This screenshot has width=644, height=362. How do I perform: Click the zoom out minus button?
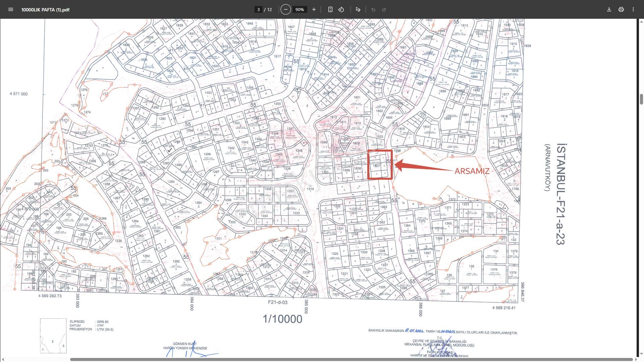[285, 9]
